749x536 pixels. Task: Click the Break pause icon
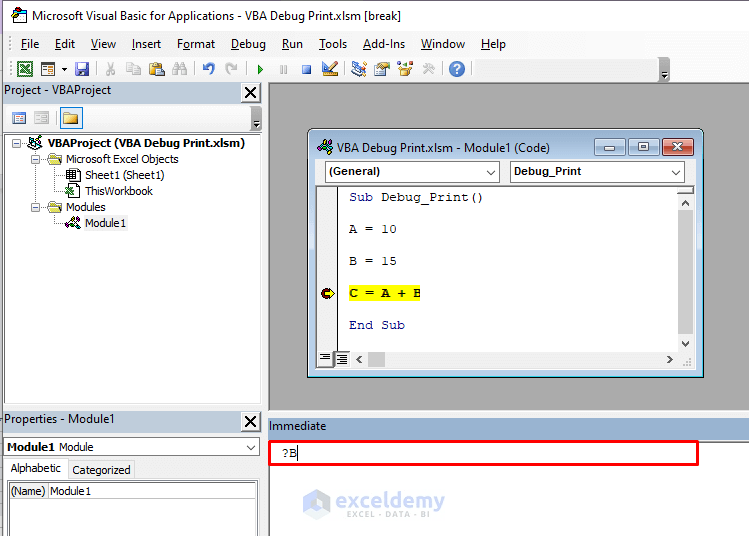click(284, 69)
